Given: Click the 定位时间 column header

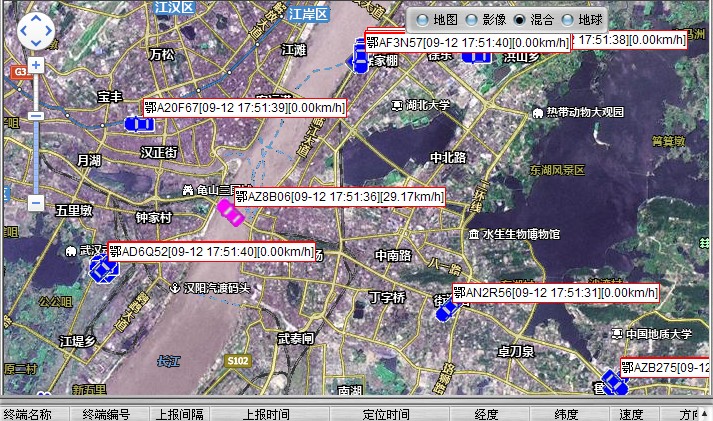Looking at the screenshot, I should point(385,414).
